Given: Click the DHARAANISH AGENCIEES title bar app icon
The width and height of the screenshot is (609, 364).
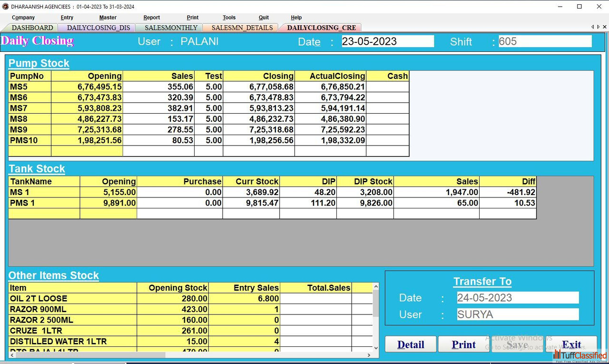Looking at the screenshot, I should pos(5,7).
